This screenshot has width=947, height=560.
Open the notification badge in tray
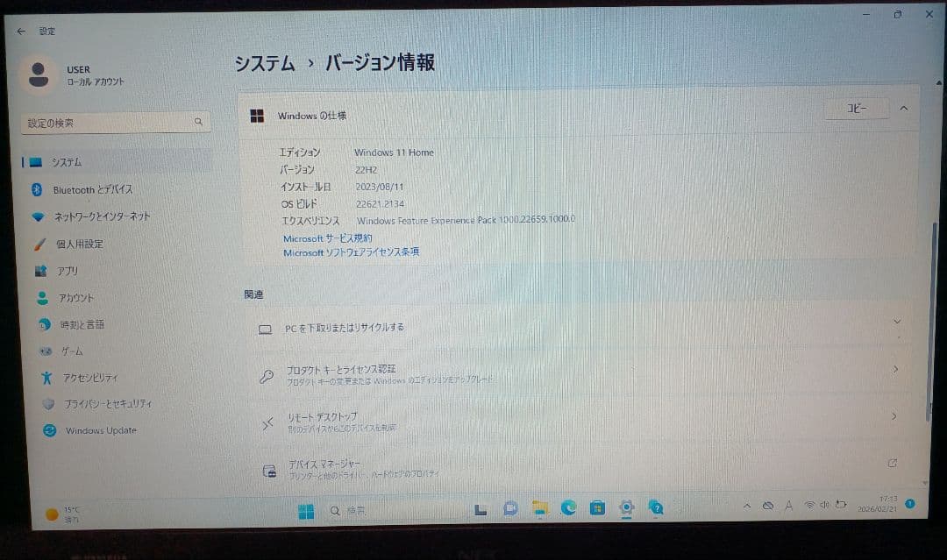(910, 503)
